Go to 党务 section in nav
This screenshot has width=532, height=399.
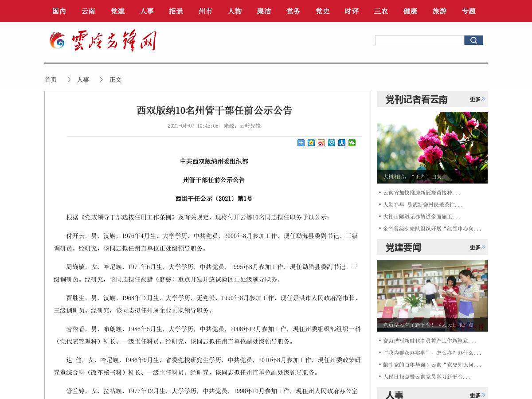pyautogui.click(x=293, y=11)
